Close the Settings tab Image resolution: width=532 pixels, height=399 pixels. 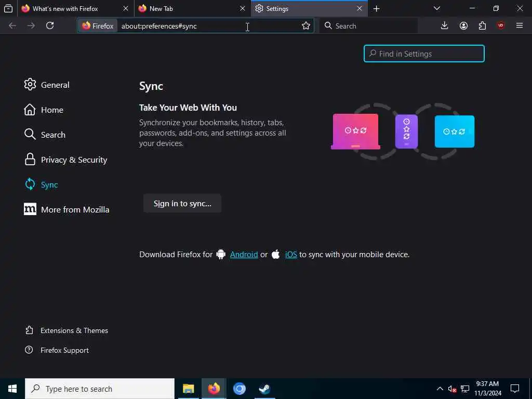360,8
